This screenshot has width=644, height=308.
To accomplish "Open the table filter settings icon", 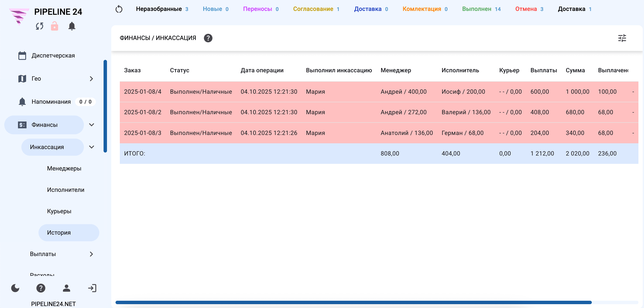I will [x=622, y=38].
